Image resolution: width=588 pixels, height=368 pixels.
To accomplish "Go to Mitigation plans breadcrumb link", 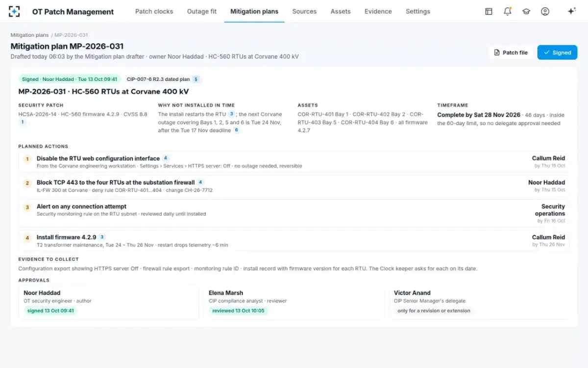I will [30, 35].
